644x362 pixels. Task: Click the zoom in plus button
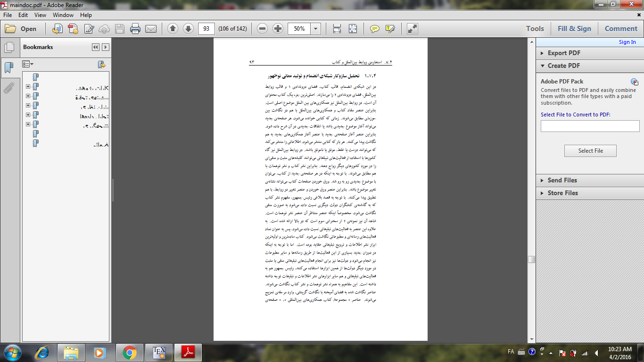[x=278, y=29]
